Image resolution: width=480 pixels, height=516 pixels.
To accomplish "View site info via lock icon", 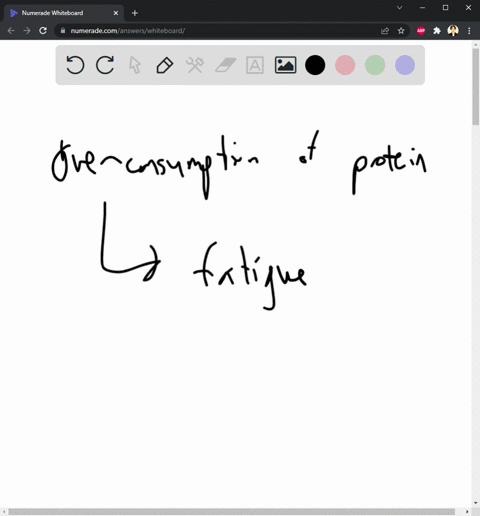I will (x=63, y=31).
